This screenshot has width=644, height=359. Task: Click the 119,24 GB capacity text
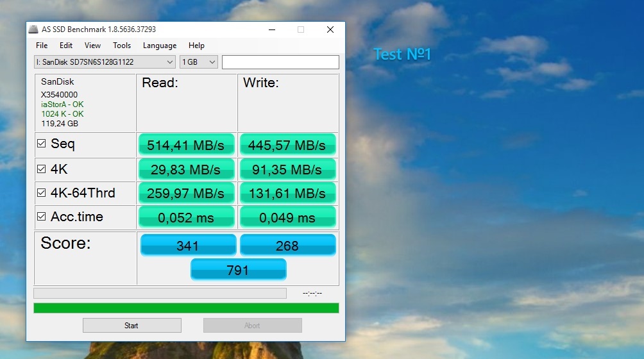60,124
